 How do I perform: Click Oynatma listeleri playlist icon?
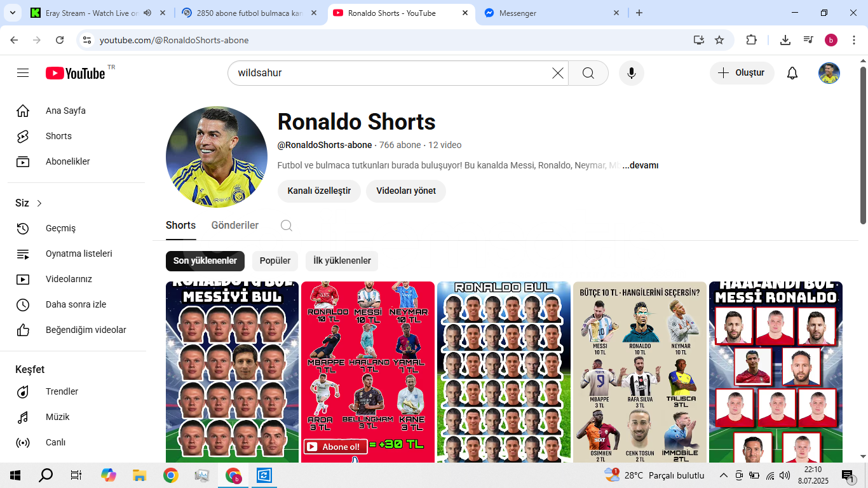[x=23, y=254]
